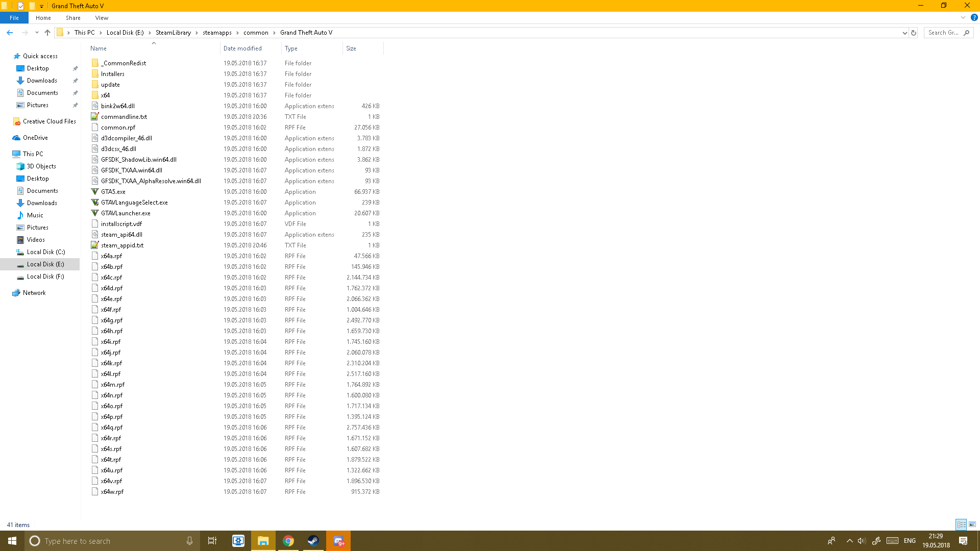Screen dimensions: 980x551
Task: Navigate to steamapps in breadcrumb
Action: click(217, 33)
